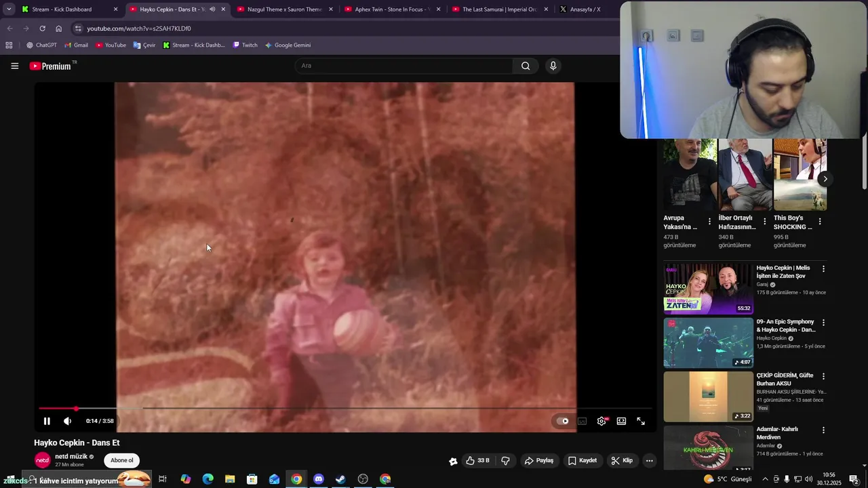Open options for Avrupa Yakası'na short
The width and height of the screenshot is (868, 488).
coord(709,222)
